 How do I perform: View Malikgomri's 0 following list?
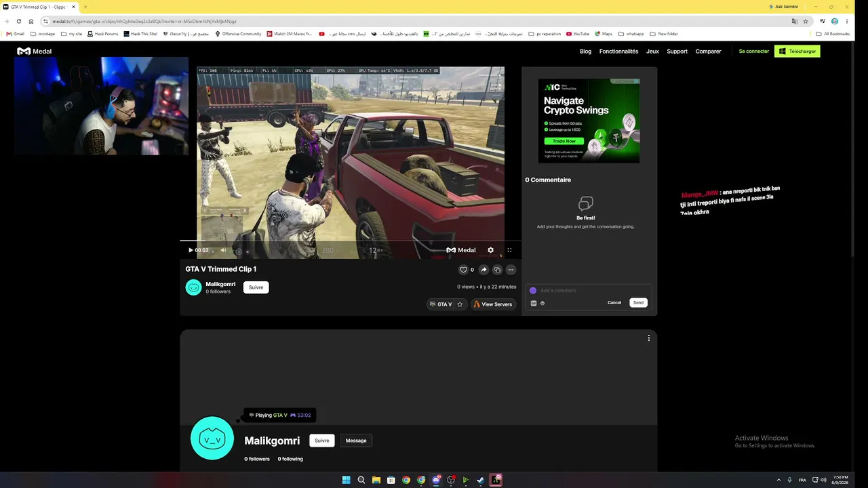[x=290, y=459]
